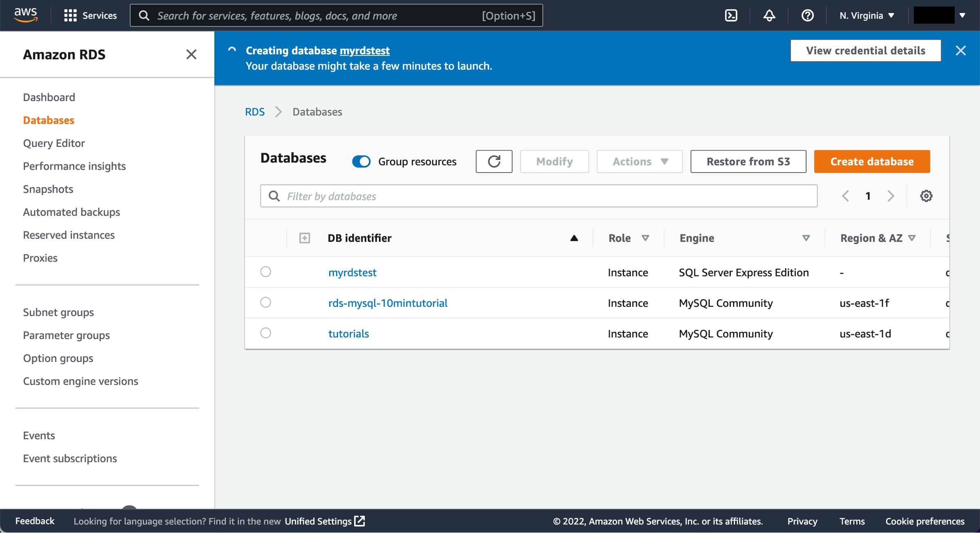Open Proxies in the sidebar
This screenshot has width=980, height=533.
(x=40, y=258)
